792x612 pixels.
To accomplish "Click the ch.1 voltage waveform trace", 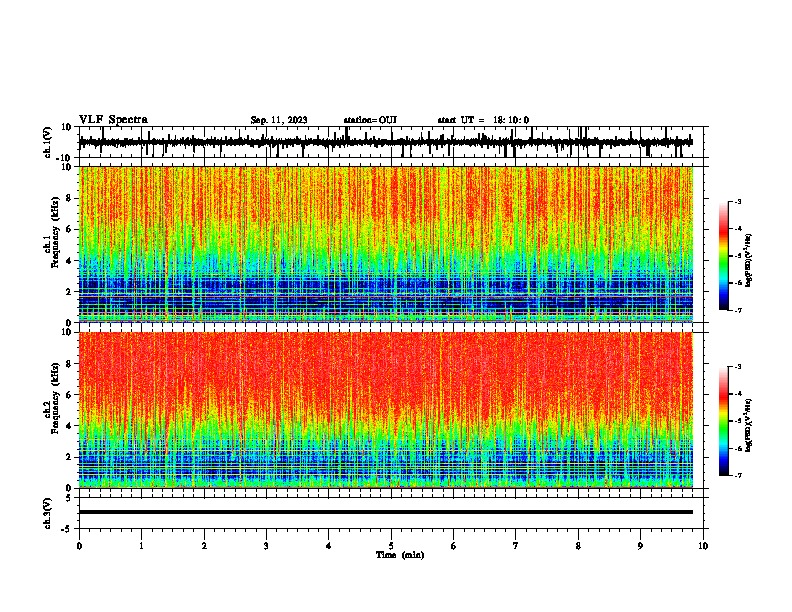I will click(386, 142).
